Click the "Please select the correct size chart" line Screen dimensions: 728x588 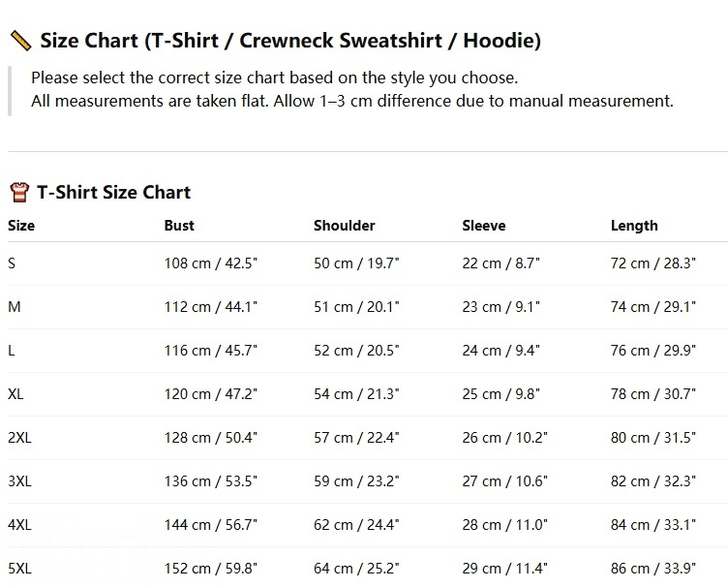(x=274, y=77)
